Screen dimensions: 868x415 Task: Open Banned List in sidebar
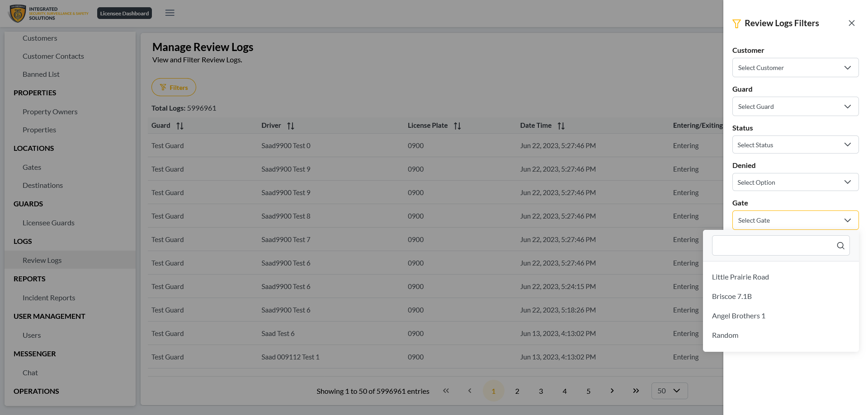pos(41,75)
